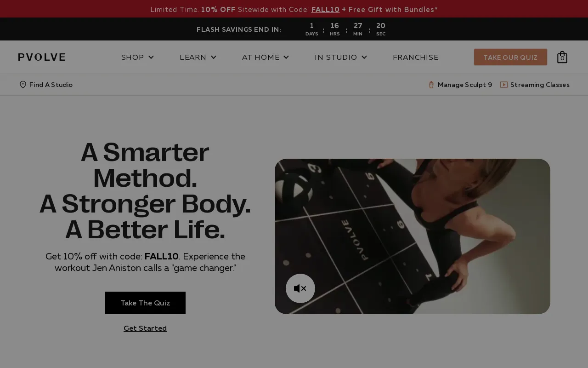Open the shopping bag cart icon

coord(562,57)
